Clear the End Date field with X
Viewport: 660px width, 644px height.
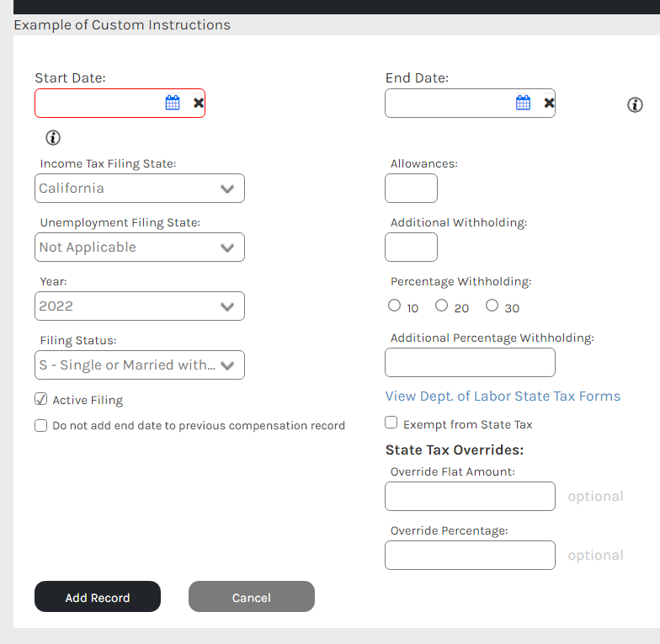[549, 103]
